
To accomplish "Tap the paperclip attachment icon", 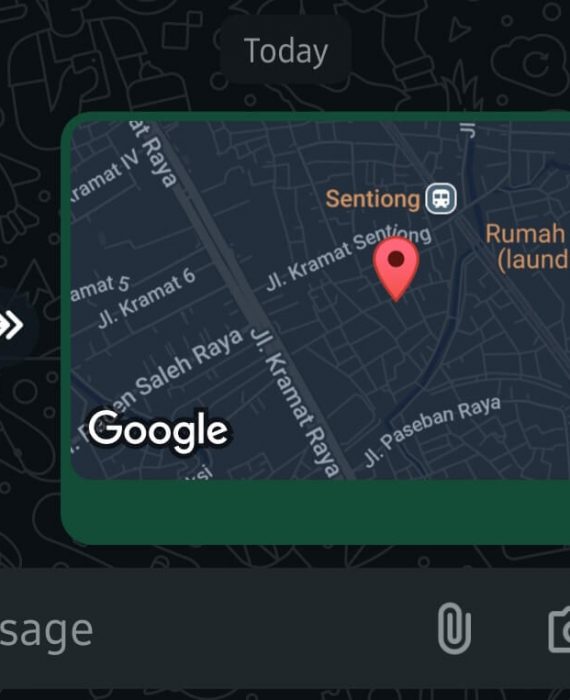I will 454,628.
